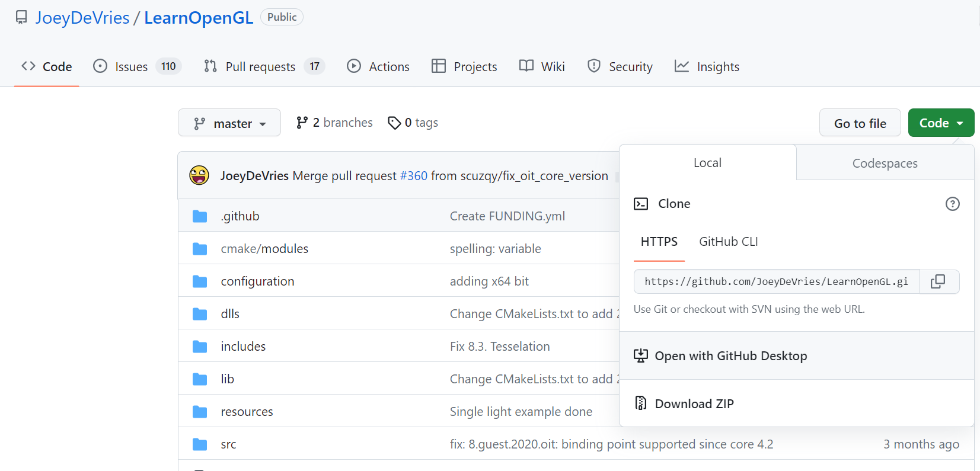Viewport: 980px width, 471px height.
Task: Click commit message 'Fix 8.3. Tesselation'
Action: click(500, 347)
